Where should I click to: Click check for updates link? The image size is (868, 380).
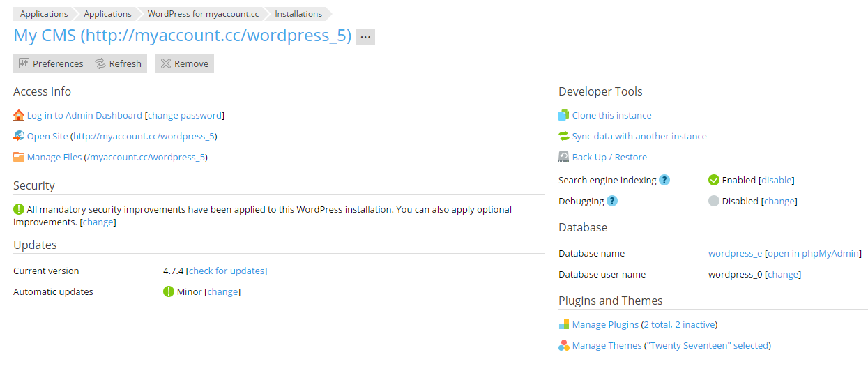227,271
